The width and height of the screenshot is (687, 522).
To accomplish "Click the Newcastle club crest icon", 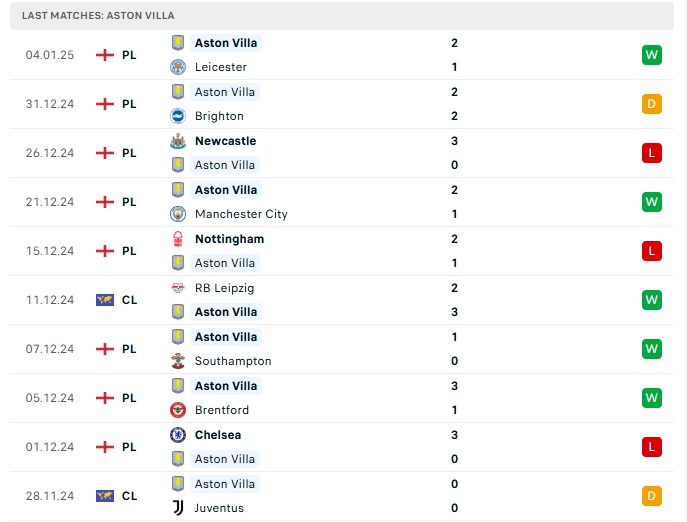I will (x=178, y=141).
